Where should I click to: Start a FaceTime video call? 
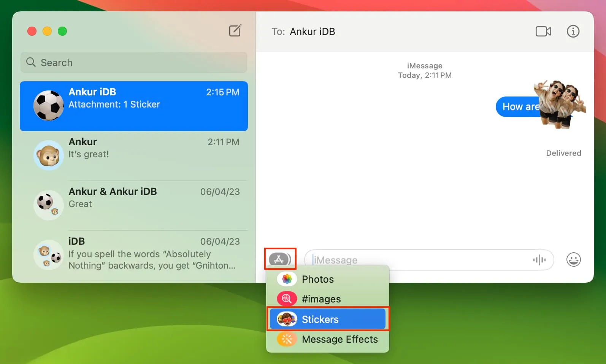(543, 31)
